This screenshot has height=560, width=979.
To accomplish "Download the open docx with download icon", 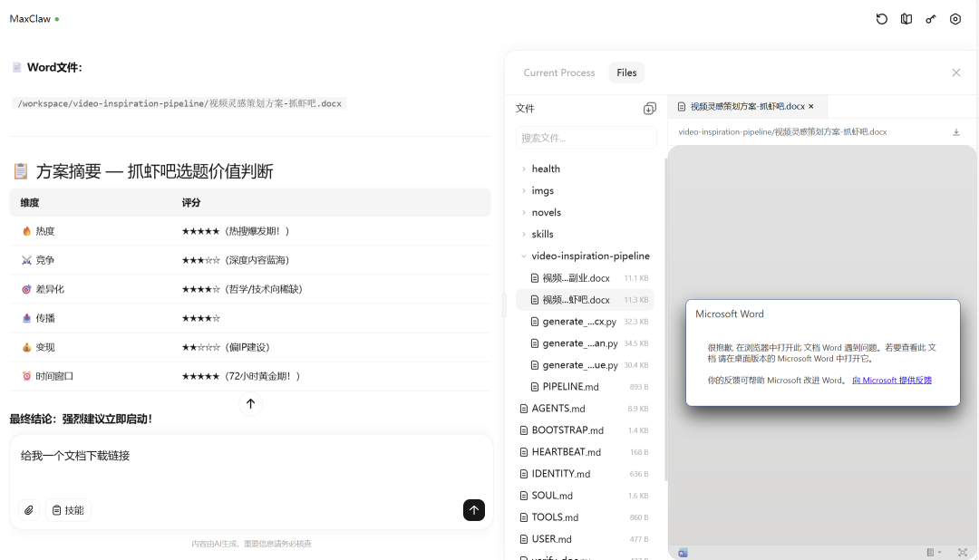I will 955,132.
